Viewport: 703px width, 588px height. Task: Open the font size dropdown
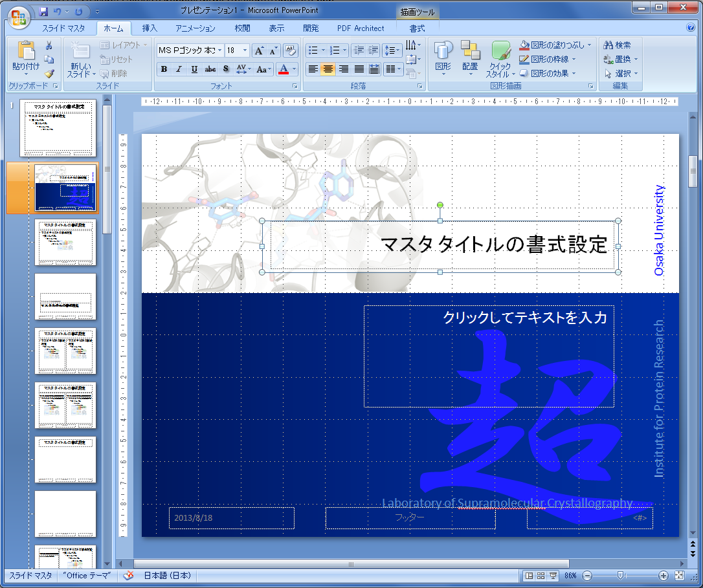tap(245, 50)
